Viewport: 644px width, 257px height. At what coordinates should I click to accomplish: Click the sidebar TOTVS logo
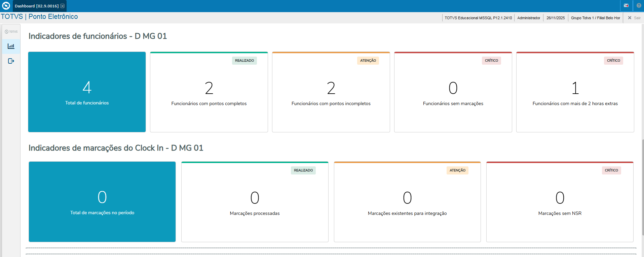(11, 32)
